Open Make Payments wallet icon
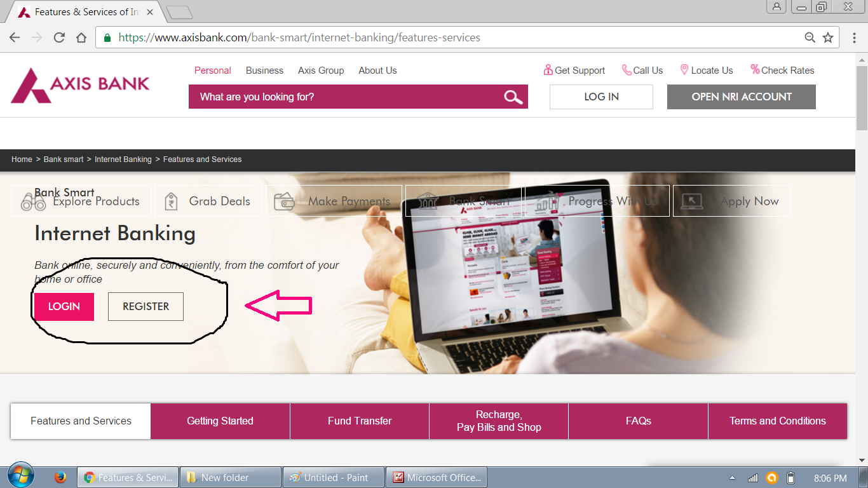 [x=284, y=200]
